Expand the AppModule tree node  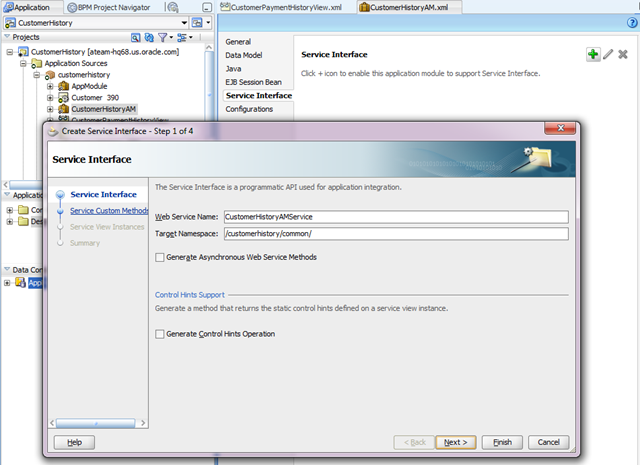(x=50, y=86)
